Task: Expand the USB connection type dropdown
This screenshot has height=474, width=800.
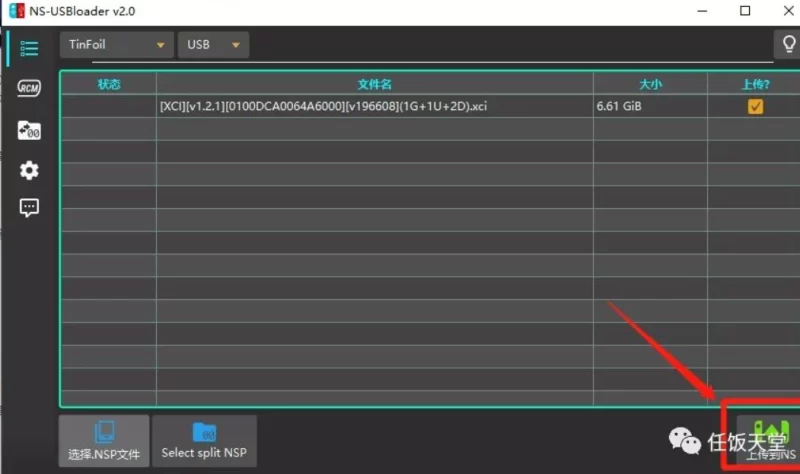Action: tap(213, 45)
